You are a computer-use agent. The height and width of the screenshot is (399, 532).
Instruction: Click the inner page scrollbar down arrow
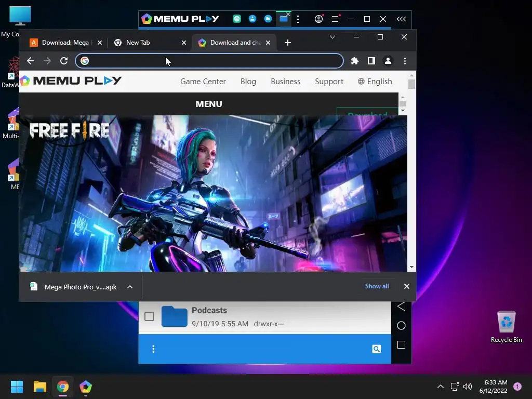point(403,111)
